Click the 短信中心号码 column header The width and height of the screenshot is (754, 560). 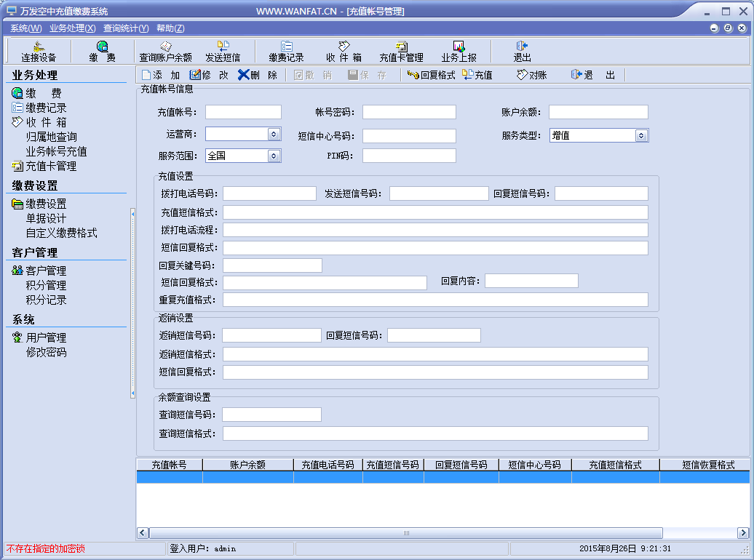pos(535,465)
